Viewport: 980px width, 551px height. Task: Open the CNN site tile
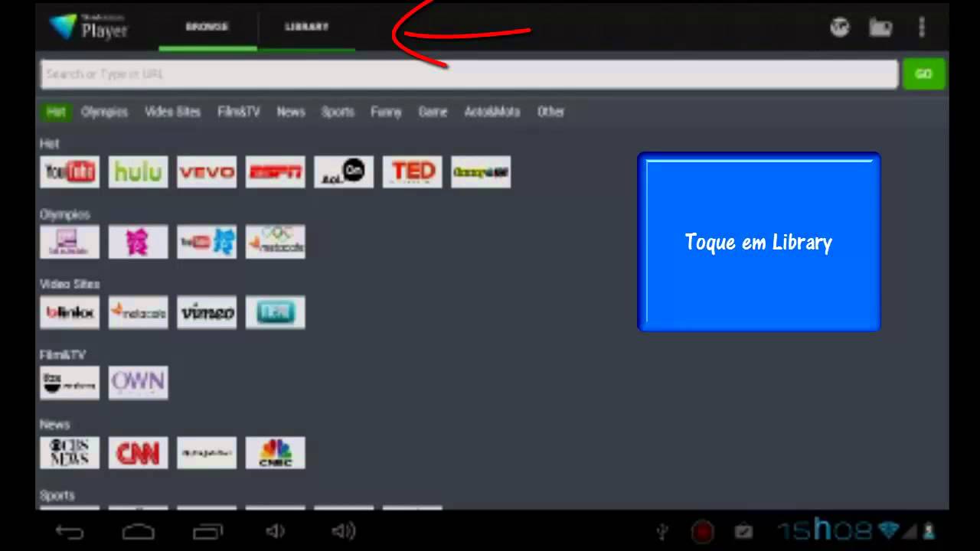138,452
